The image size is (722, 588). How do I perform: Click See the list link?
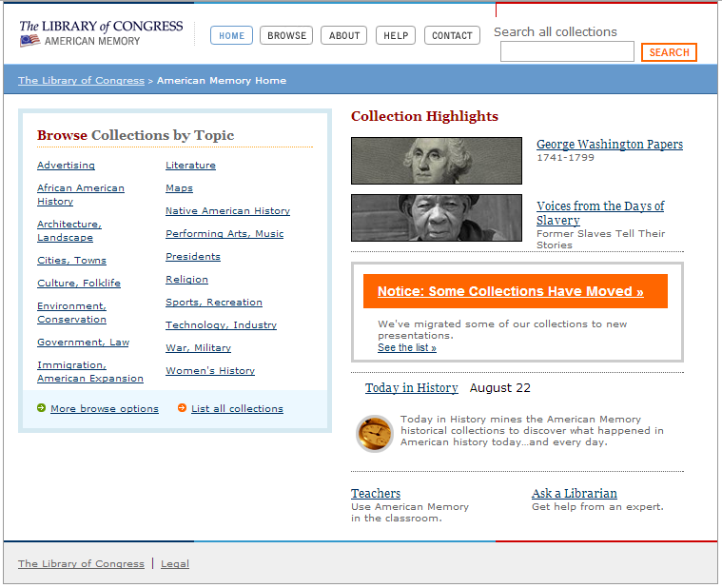coord(407,347)
